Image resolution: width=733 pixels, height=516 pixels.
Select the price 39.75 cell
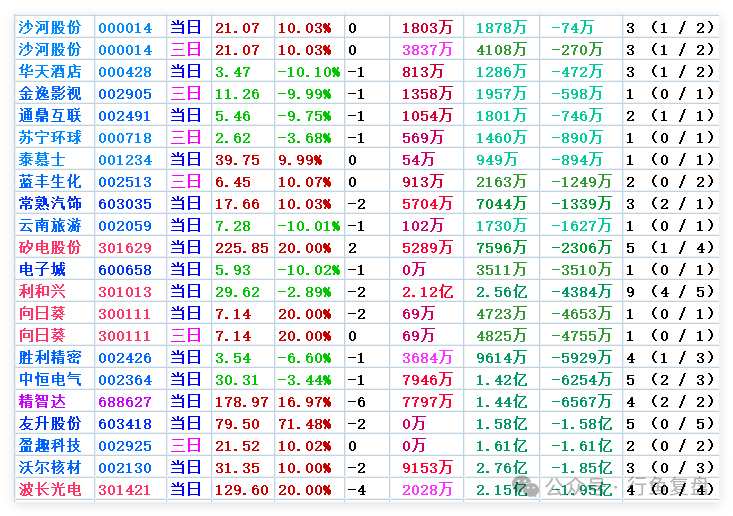(237, 160)
